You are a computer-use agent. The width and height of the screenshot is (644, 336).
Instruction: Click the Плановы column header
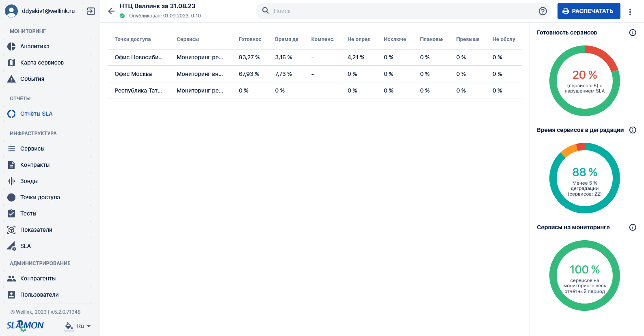432,39
